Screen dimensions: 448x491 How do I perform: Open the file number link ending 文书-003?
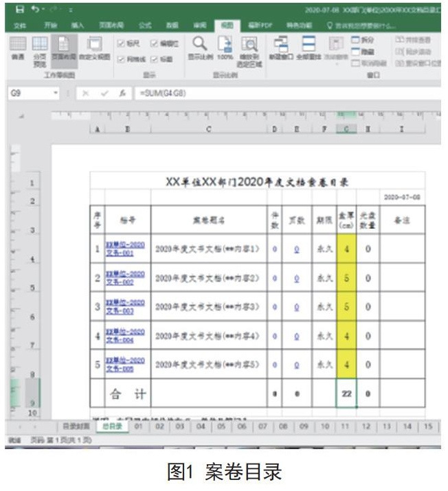[x=125, y=306]
